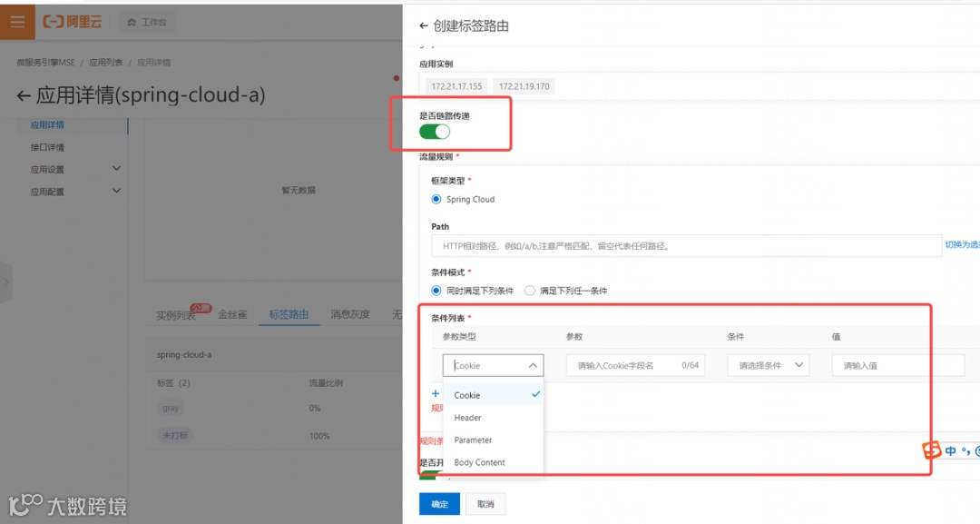Image resolution: width=980 pixels, height=524 pixels.
Task: Choose Header in the dropdown list
Action: pos(493,418)
